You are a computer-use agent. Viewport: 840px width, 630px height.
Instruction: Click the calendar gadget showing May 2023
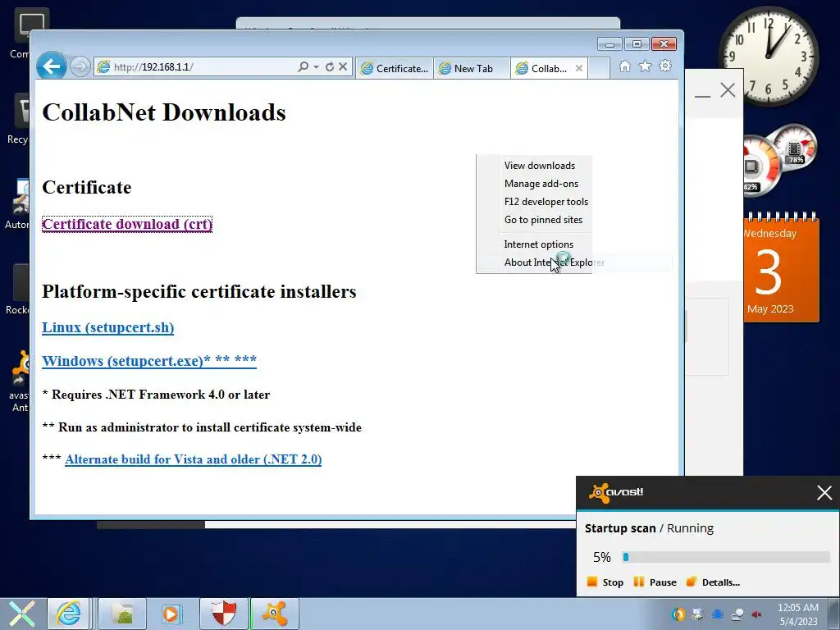coord(781,268)
